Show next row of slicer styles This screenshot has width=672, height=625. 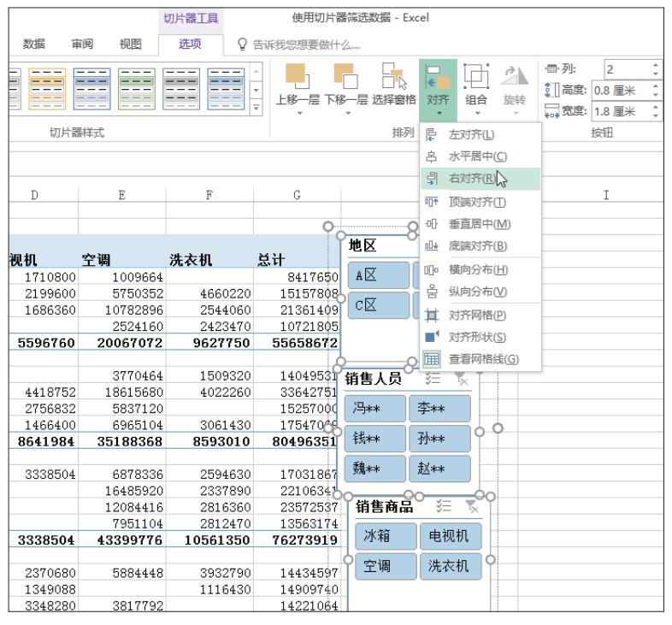(x=256, y=90)
